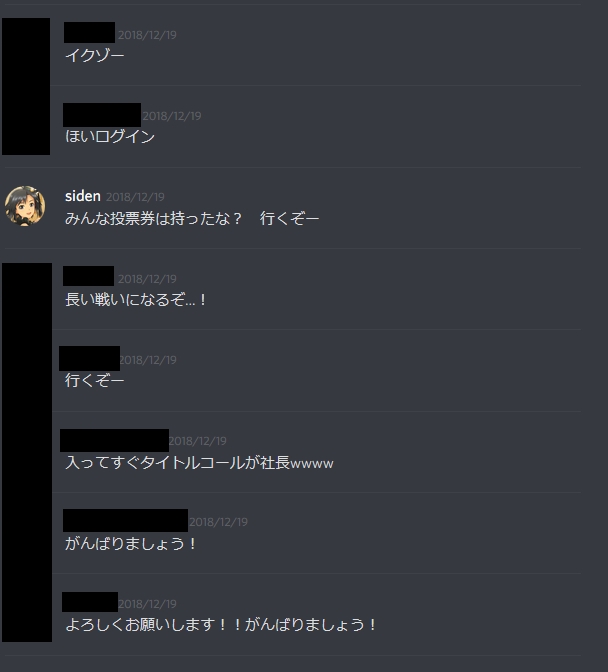Select the message ほいログイン
This screenshot has height=672, width=608.
click(x=110, y=136)
